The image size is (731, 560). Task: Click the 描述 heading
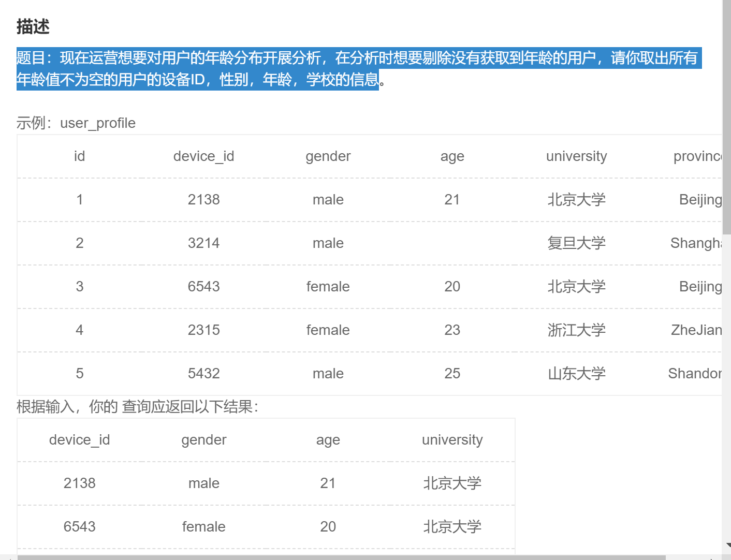tap(33, 26)
